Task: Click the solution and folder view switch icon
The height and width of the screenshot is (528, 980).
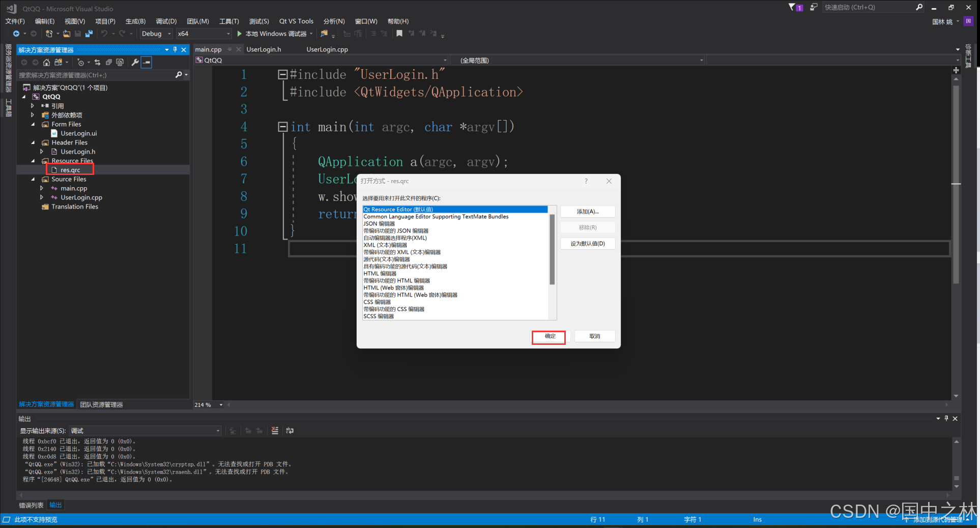Action: click(x=59, y=62)
